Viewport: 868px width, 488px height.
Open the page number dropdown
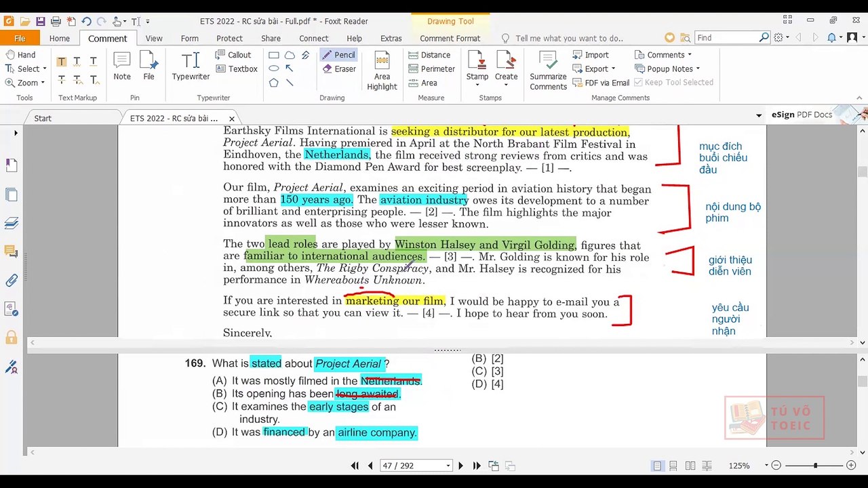coord(448,466)
